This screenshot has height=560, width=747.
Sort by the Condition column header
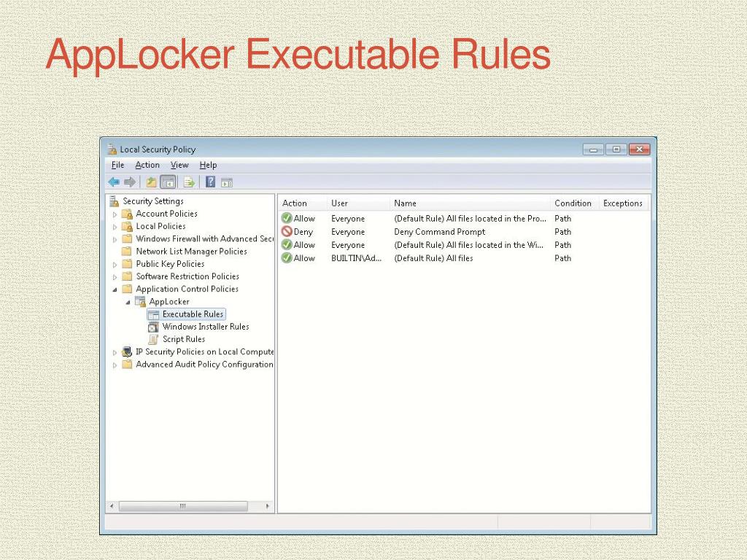574,203
